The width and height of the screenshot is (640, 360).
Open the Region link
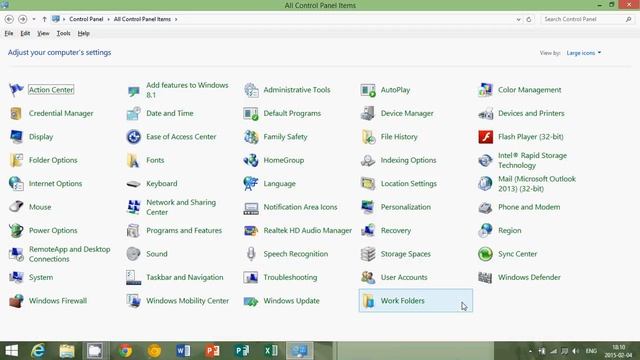(x=509, y=230)
